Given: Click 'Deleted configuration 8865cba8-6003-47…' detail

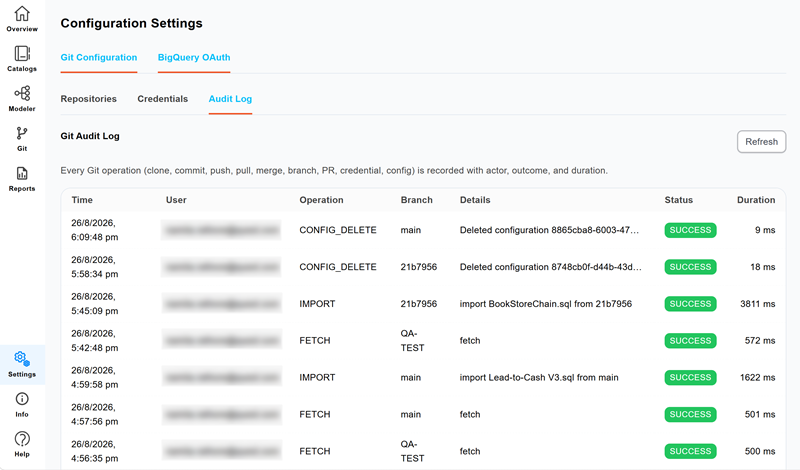Looking at the screenshot, I should point(549,230).
